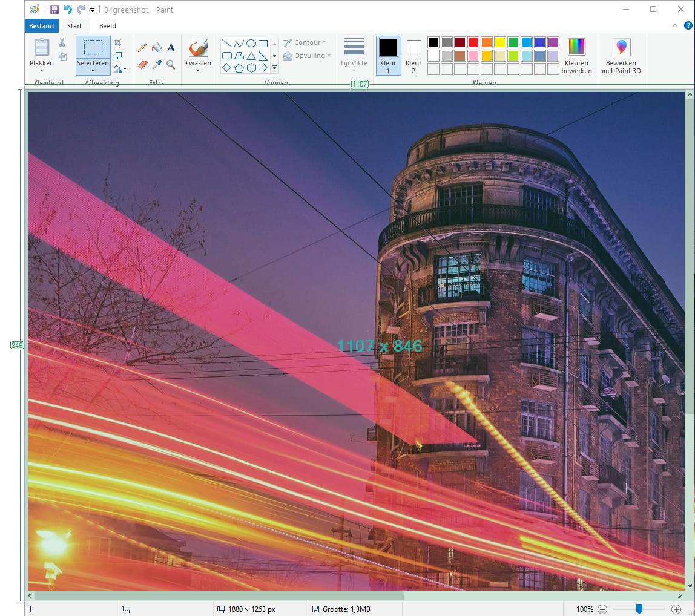Click the crop tool icon
The width and height of the screenshot is (695, 616).
pos(118,42)
